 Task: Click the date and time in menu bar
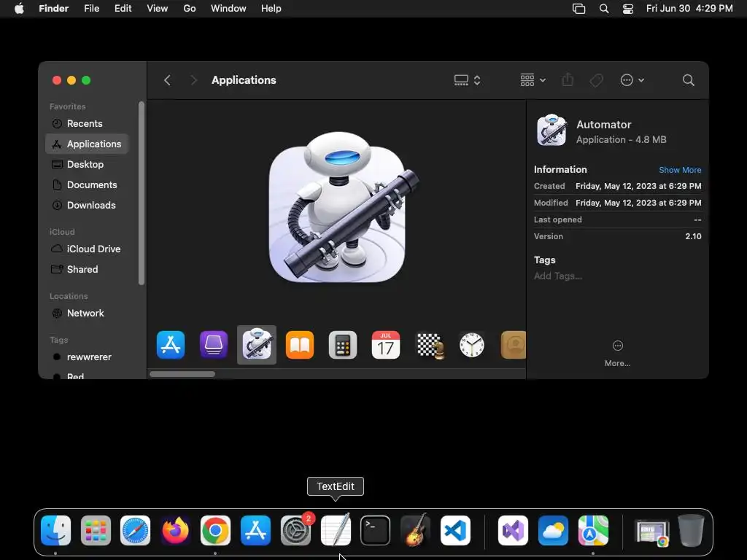[689, 9]
